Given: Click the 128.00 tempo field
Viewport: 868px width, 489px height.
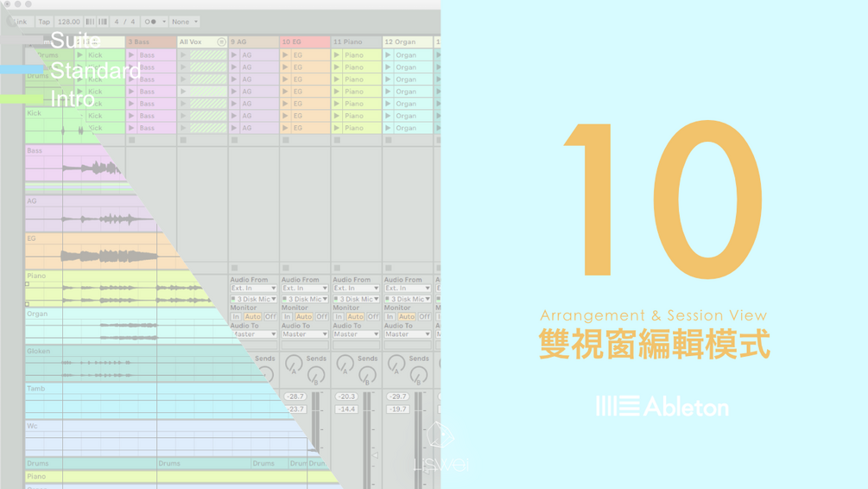Looking at the screenshot, I should pos(68,22).
